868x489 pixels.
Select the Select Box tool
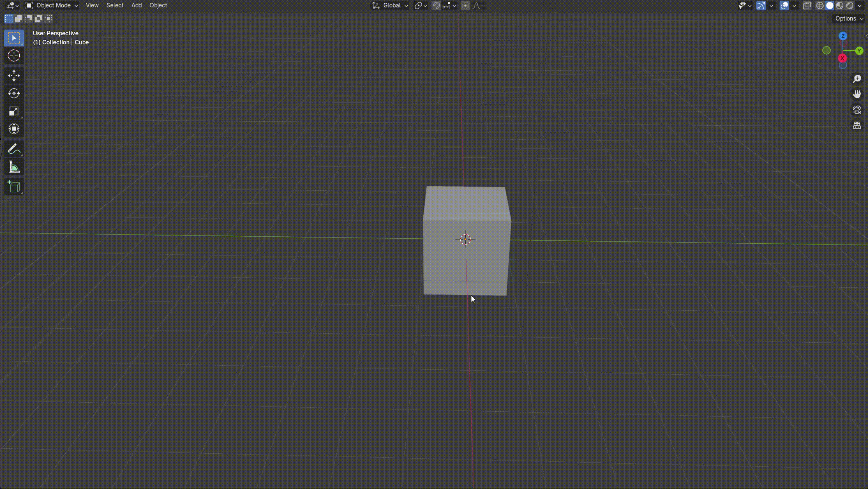pyautogui.click(x=14, y=38)
